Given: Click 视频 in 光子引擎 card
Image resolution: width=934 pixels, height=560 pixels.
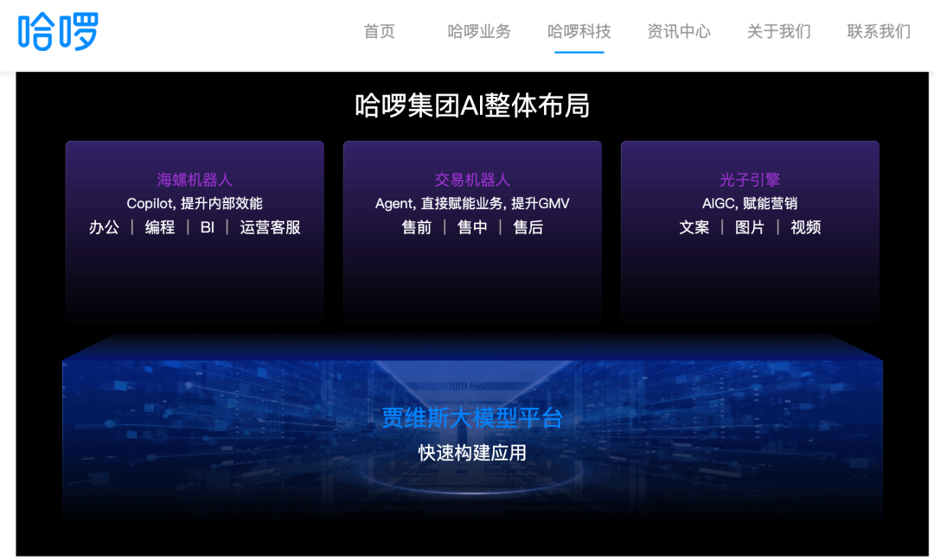Looking at the screenshot, I should 806,227.
